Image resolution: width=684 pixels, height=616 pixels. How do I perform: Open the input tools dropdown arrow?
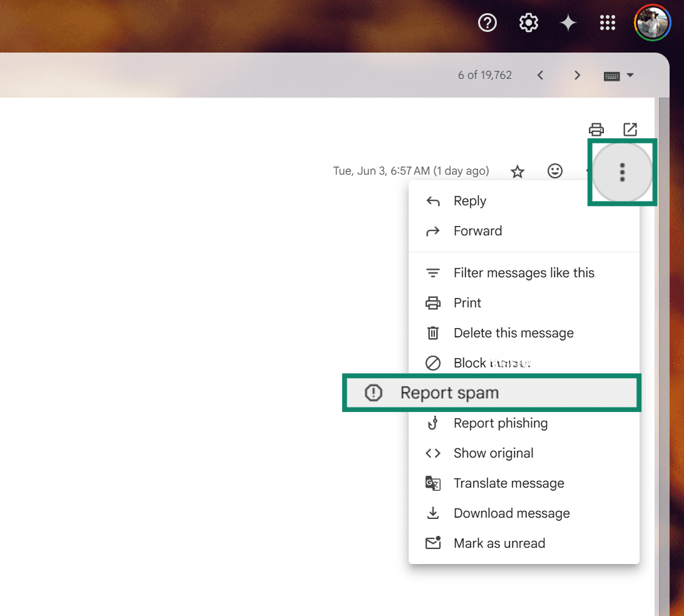[631, 75]
